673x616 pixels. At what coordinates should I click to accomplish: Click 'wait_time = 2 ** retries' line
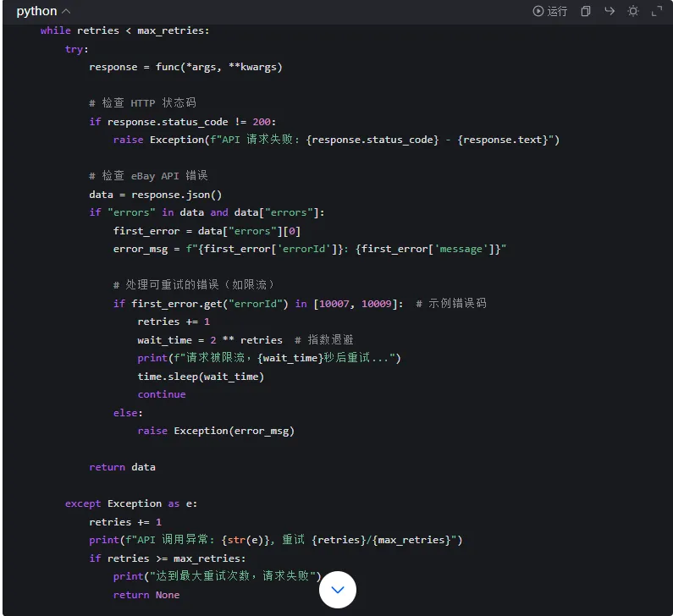pyautogui.click(x=210, y=340)
